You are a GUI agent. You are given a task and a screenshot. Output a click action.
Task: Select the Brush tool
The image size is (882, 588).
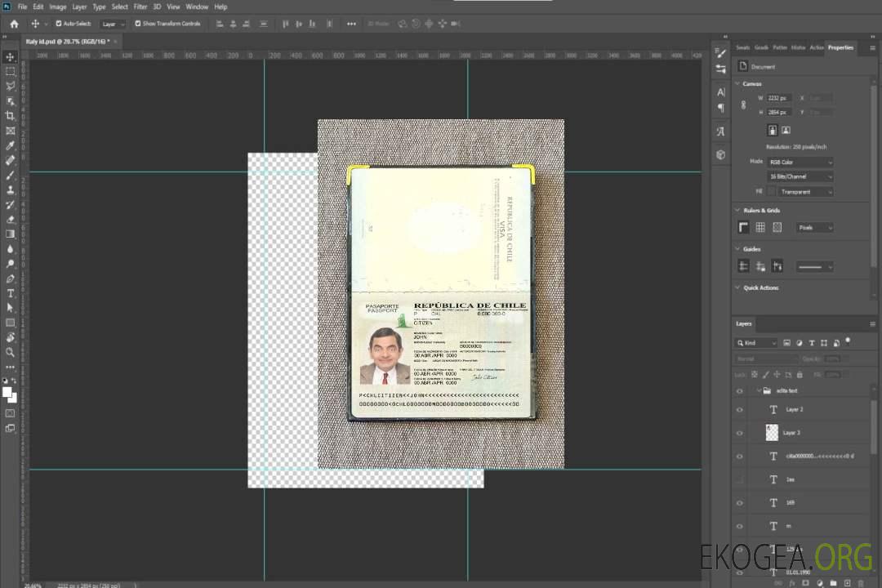coord(10,175)
